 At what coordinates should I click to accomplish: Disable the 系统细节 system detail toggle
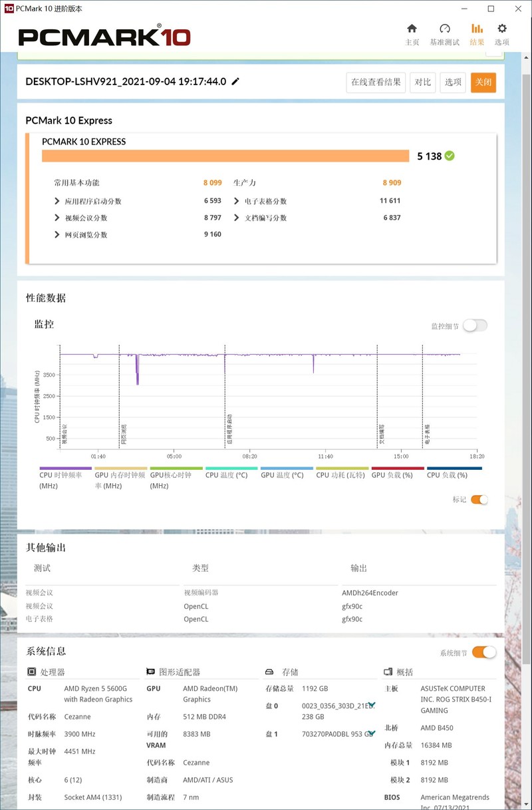(483, 652)
